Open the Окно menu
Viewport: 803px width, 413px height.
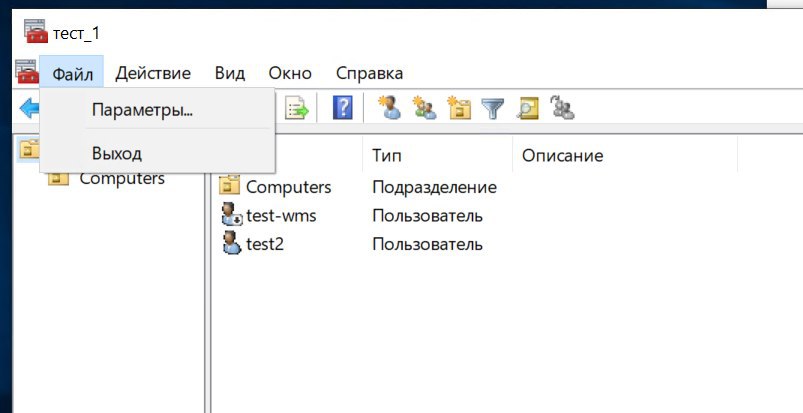click(290, 73)
